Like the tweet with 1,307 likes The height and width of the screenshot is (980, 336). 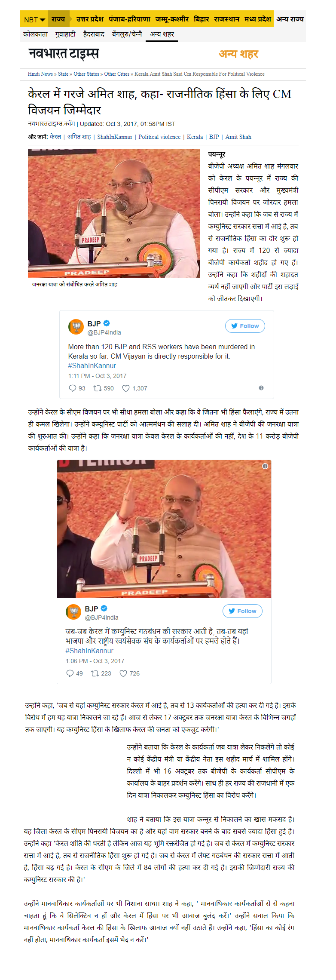(x=126, y=388)
